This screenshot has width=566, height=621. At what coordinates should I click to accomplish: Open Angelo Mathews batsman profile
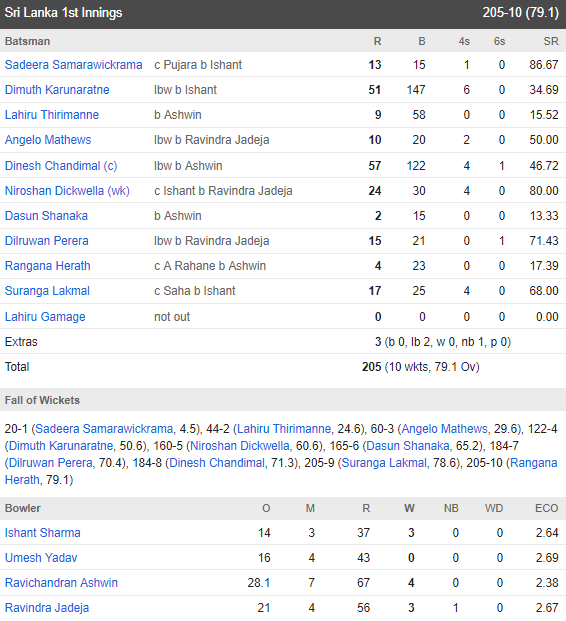click(x=48, y=139)
